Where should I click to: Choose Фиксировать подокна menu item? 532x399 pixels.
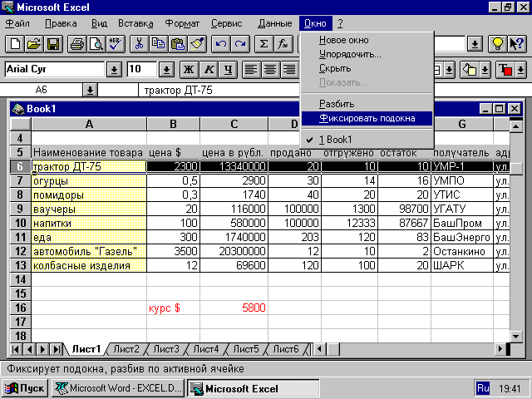[367, 118]
